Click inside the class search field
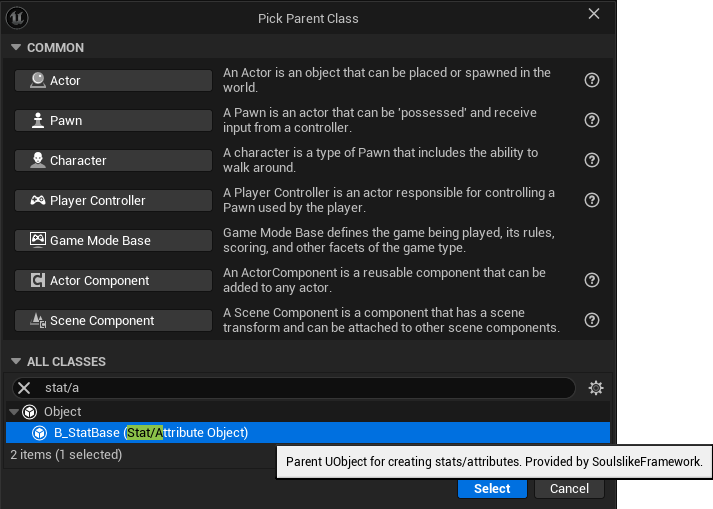The image size is (713, 509). point(300,388)
